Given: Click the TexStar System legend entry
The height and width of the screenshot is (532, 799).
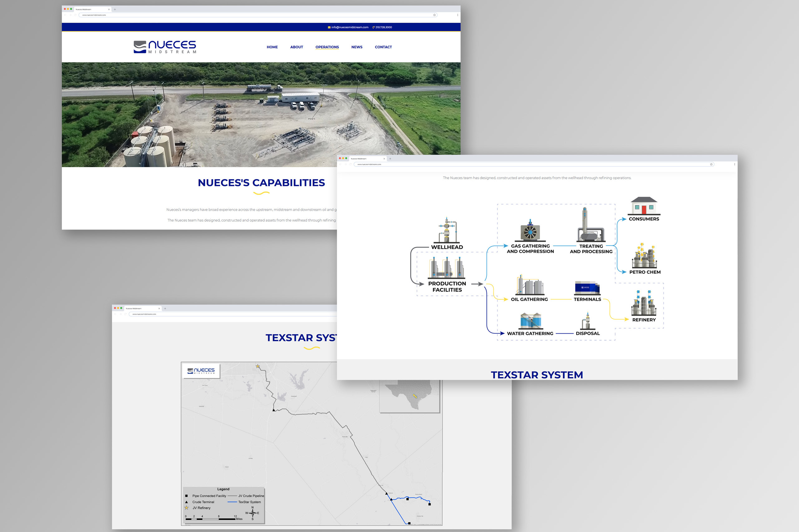Looking at the screenshot, I should tap(244, 502).
